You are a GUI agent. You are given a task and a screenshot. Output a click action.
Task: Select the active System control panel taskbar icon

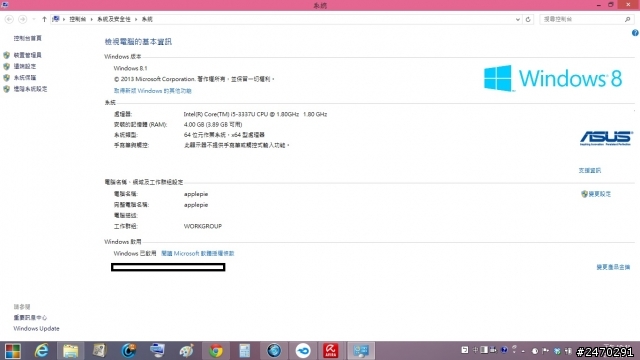tap(361, 351)
